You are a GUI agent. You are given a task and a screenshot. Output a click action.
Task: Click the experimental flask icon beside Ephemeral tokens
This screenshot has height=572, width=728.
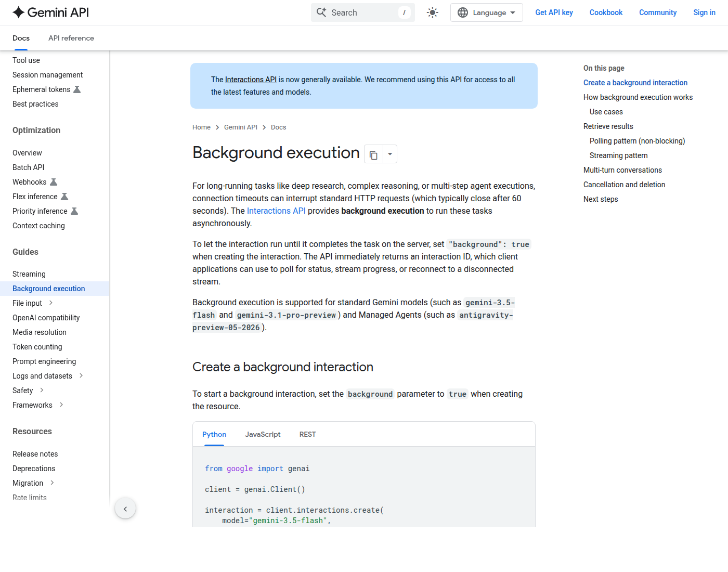77,89
